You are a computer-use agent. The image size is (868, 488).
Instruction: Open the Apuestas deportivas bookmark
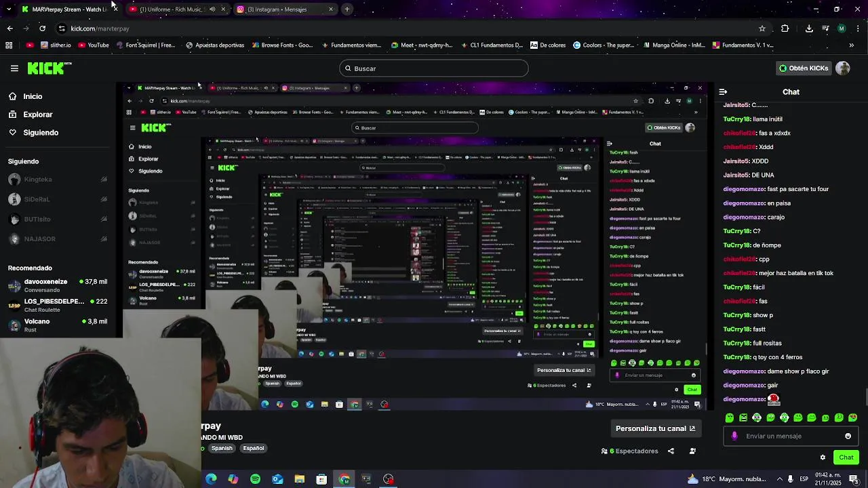214,45
